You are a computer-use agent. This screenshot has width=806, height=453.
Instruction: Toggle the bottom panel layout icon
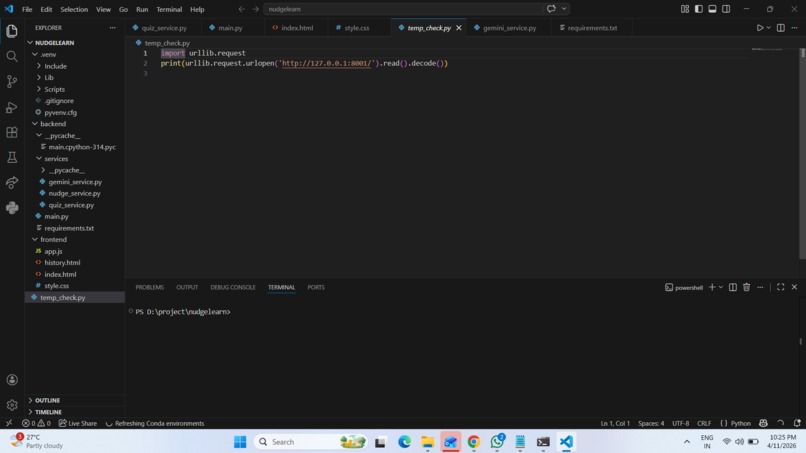click(712, 9)
